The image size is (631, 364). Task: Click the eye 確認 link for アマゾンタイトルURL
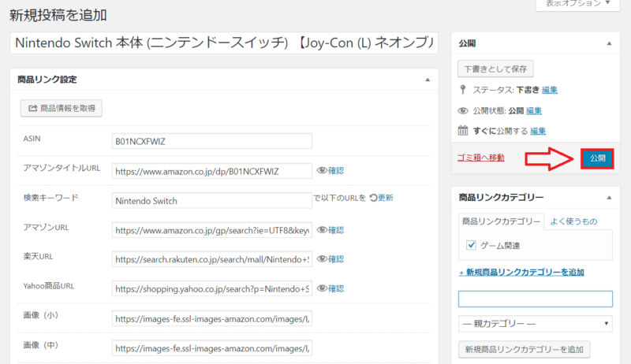[x=330, y=171]
